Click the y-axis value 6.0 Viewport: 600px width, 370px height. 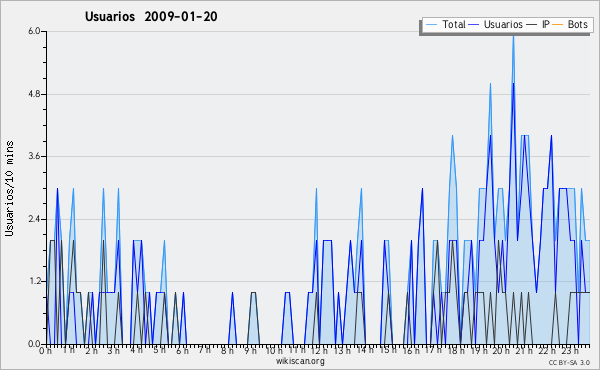(34, 31)
